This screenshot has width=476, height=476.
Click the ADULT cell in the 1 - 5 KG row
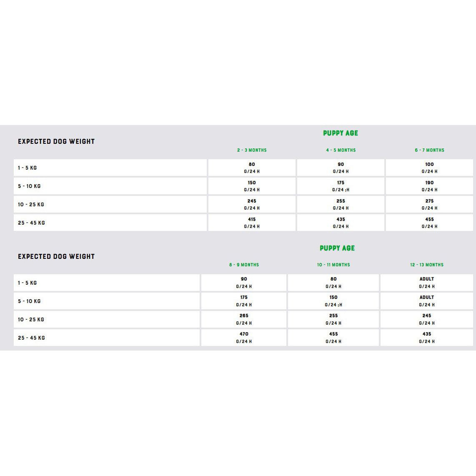[427, 283]
